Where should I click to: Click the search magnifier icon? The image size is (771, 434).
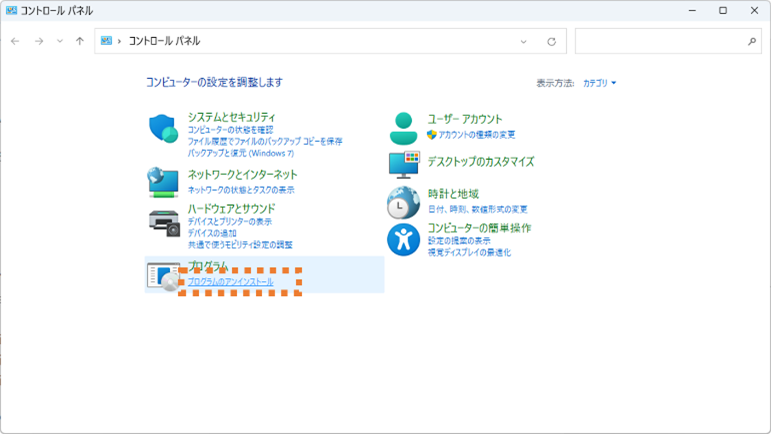(x=752, y=42)
